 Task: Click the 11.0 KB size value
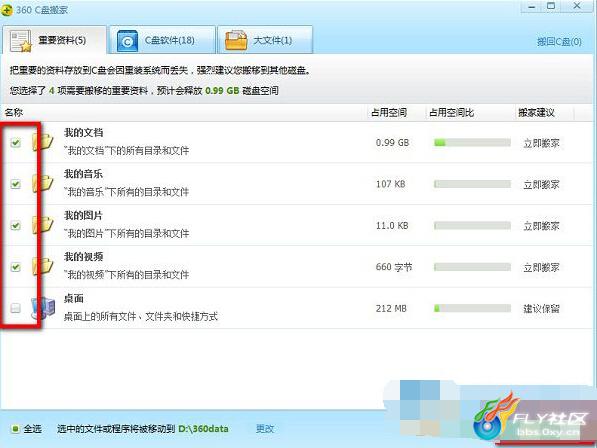392,226
